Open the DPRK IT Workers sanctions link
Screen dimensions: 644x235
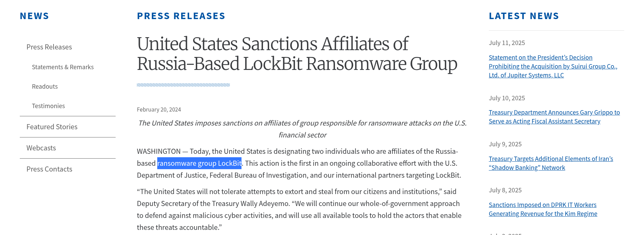coord(543,209)
